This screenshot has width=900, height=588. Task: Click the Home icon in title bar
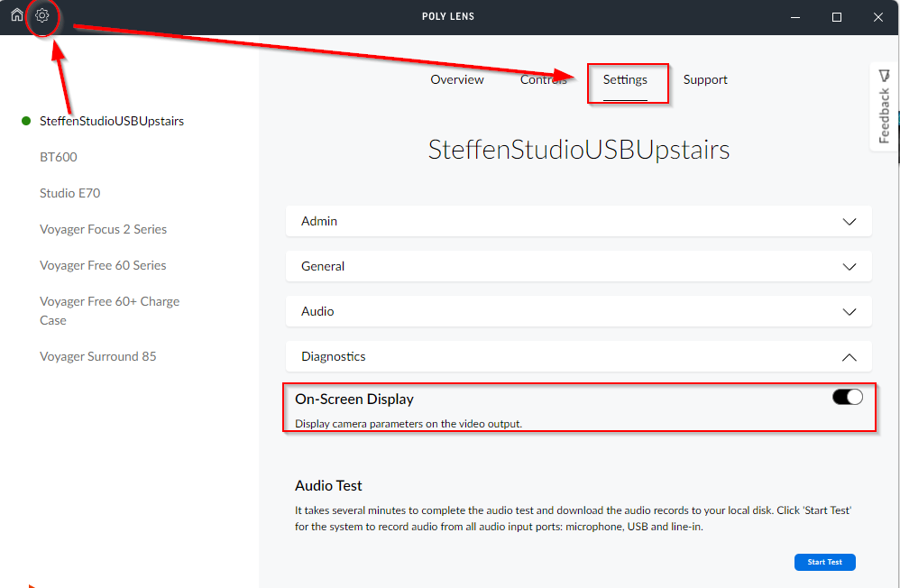(x=16, y=15)
